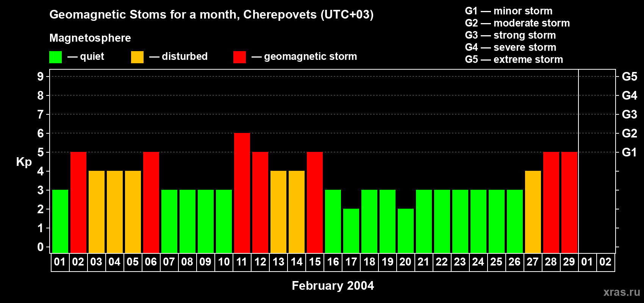Click the Kp axis title

[x=24, y=162]
